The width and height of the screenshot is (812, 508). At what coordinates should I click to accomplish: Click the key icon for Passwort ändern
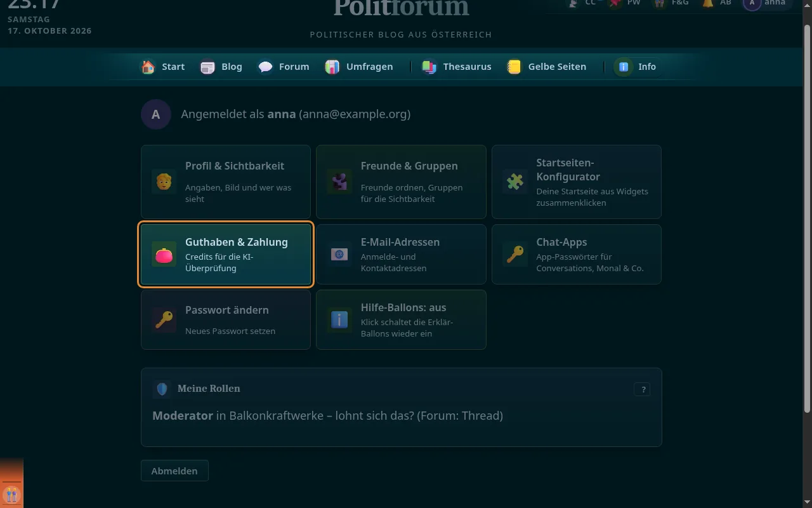point(164,320)
